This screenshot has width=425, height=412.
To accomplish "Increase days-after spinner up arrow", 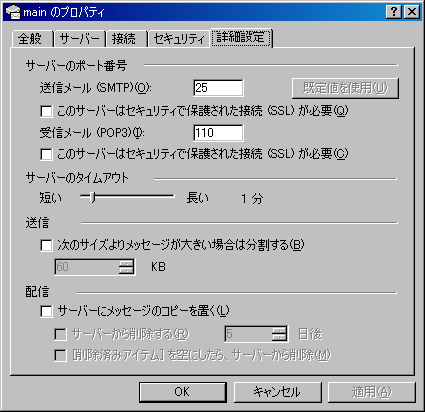I will pos(279,330).
